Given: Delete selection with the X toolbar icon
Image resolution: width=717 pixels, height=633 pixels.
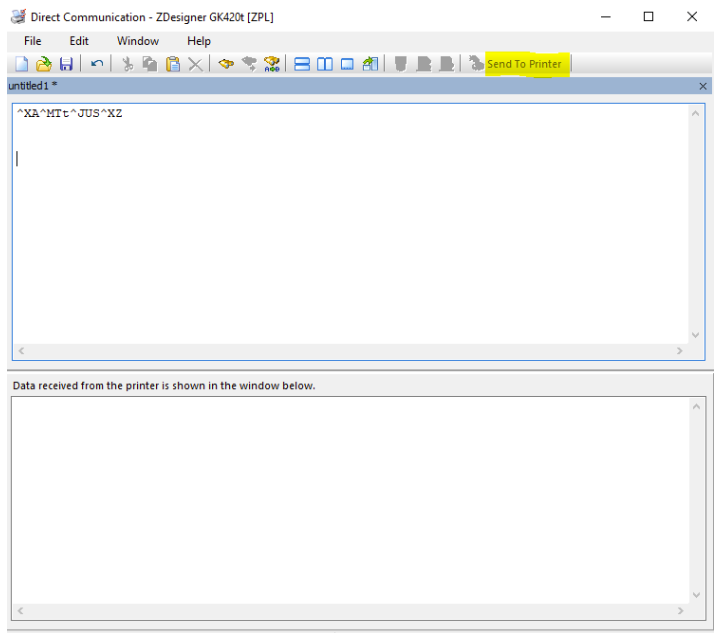Looking at the screenshot, I should coord(196,64).
